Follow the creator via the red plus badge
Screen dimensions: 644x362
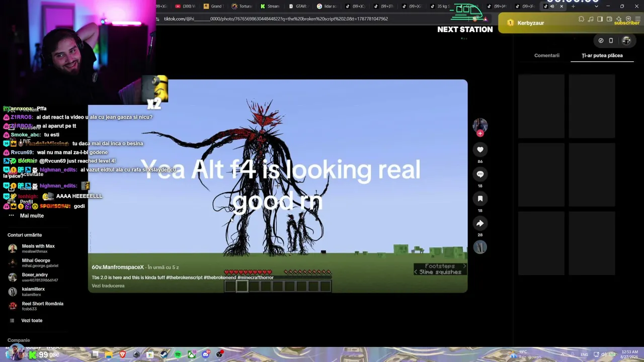pyautogui.click(x=480, y=133)
